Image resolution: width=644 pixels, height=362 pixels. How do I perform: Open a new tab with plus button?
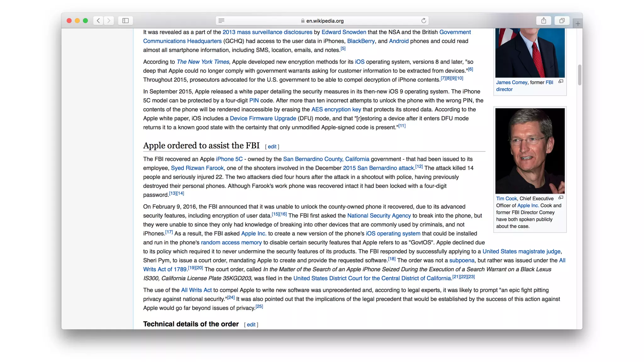click(x=578, y=24)
